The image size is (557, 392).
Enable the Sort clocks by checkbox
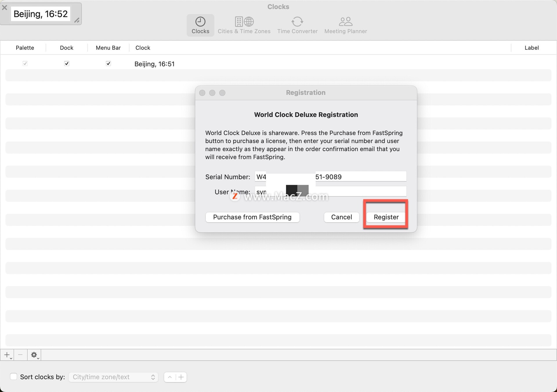coord(14,377)
